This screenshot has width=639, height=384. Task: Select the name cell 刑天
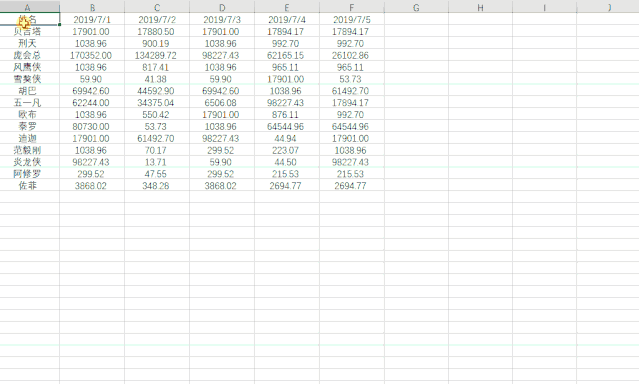(x=30, y=43)
